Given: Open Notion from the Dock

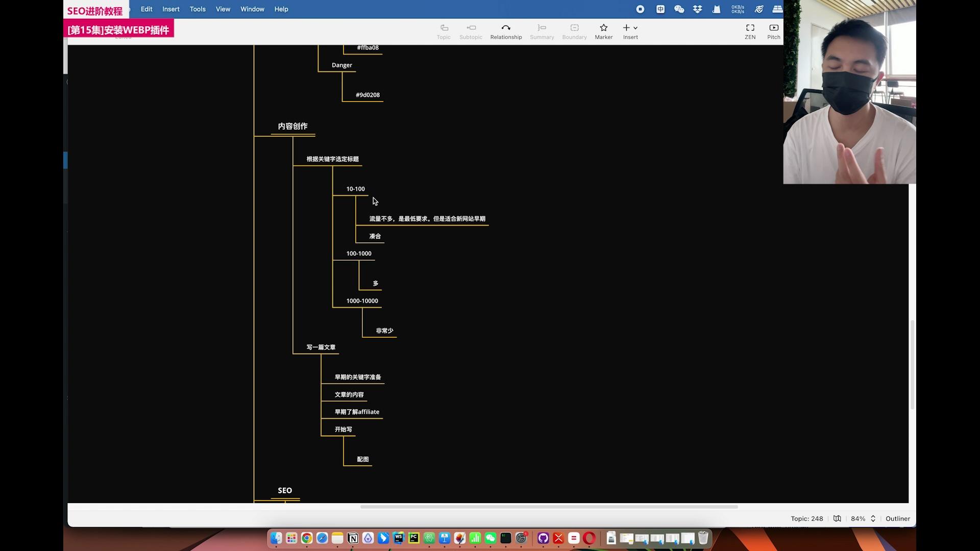Looking at the screenshot, I should pos(353,538).
